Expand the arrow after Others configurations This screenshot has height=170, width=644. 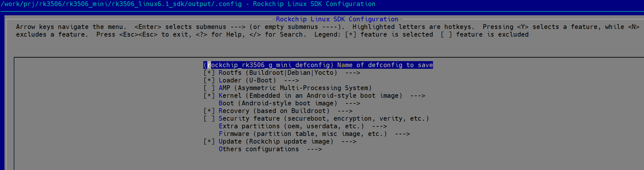point(314,149)
